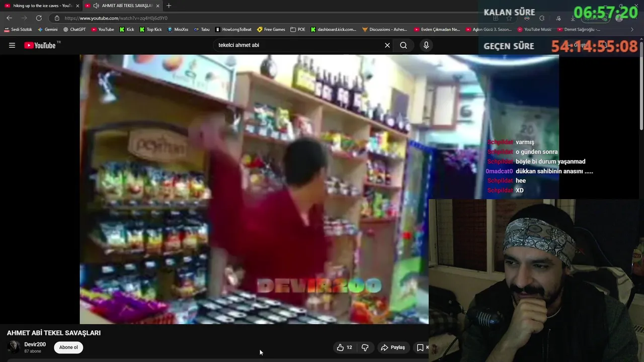Go back with the browser back arrow

pos(9,18)
